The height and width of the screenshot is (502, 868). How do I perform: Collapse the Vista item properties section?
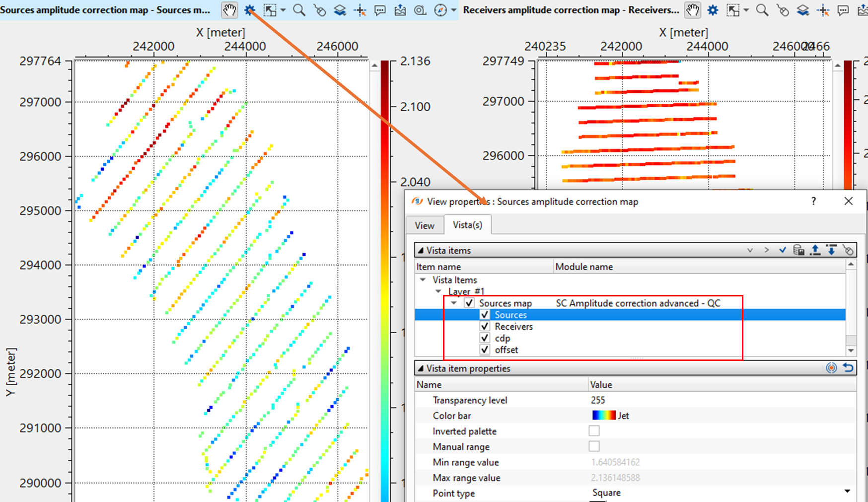[421, 368]
